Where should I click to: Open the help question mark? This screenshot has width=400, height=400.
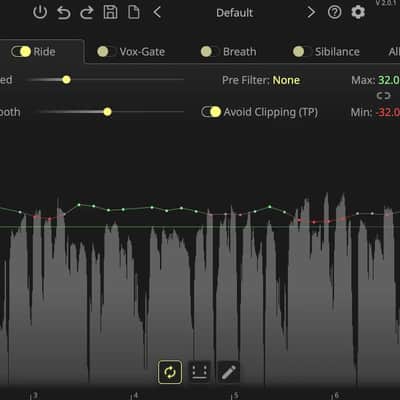tap(334, 13)
